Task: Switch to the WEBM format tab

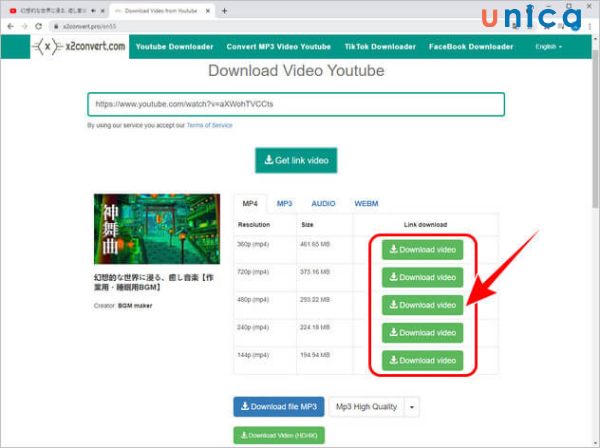Action: [x=366, y=204]
